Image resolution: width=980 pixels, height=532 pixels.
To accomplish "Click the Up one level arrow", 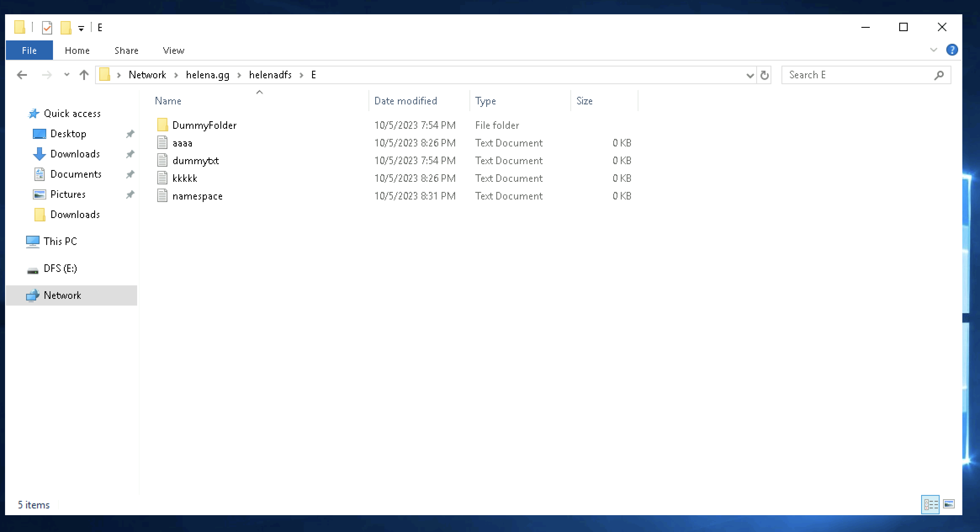I will point(84,75).
